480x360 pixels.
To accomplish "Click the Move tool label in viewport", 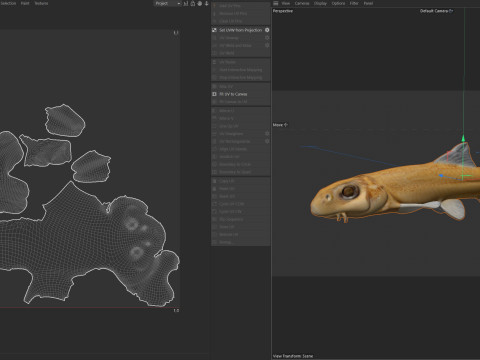I will point(278,125).
